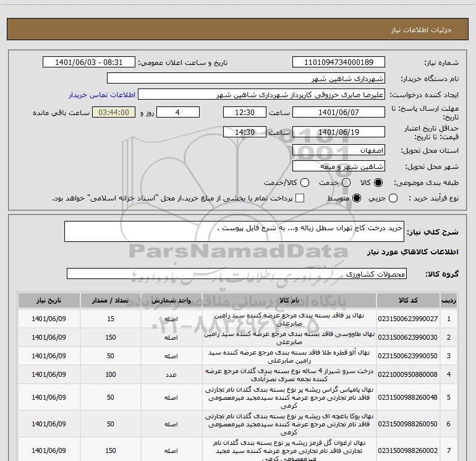
Task: Click the گروه کالا field محصولات کشاورزی
Action: [x=237, y=274]
